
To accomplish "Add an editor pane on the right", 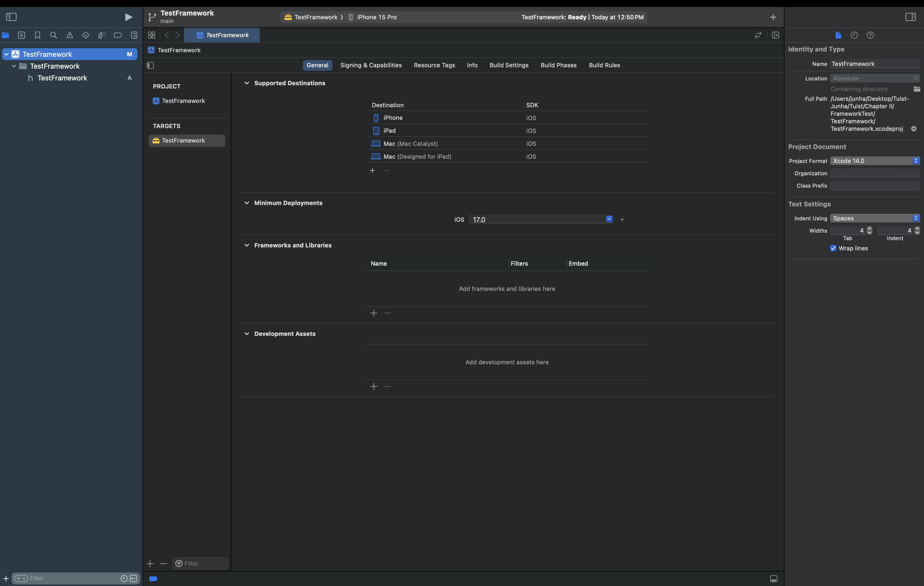I will tap(775, 35).
